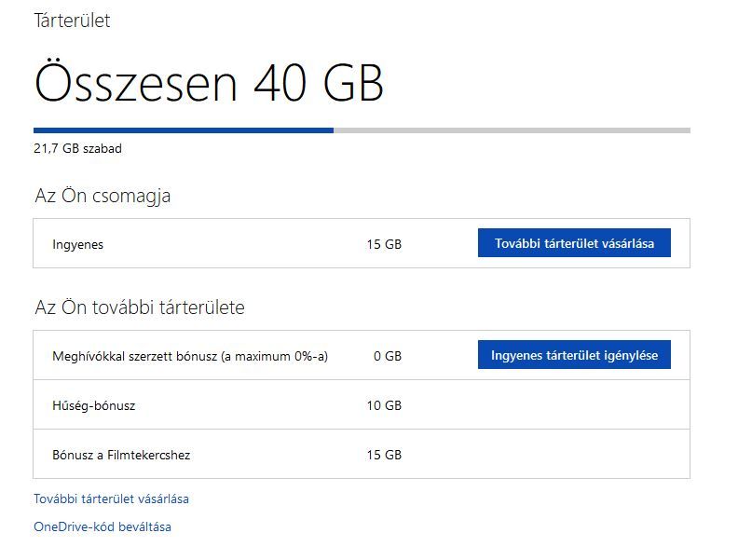Click the Az Ön további tárterülete heading

pos(140,307)
